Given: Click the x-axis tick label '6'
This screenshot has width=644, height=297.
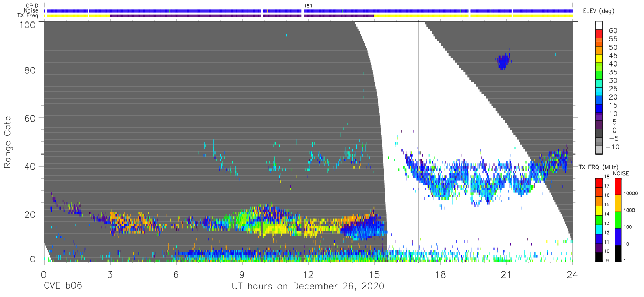Looking at the screenshot, I should pyautogui.click(x=176, y=274).
